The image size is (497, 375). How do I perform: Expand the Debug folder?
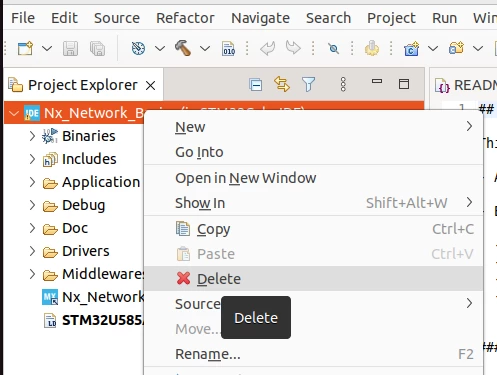pyautogui.click(x=32, y=205)
